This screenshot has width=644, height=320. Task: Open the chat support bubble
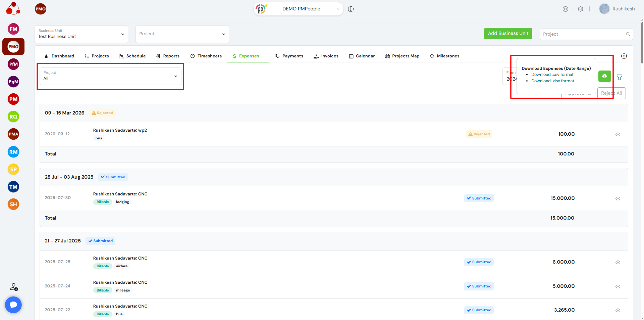(x=13, y=305)
